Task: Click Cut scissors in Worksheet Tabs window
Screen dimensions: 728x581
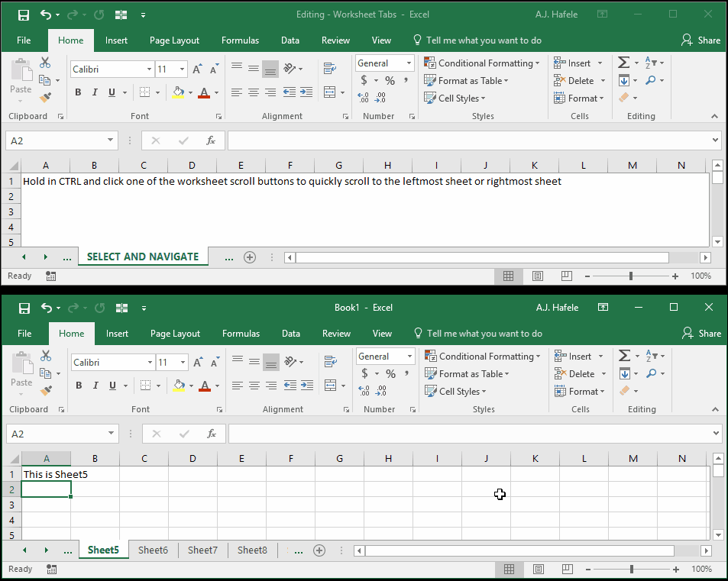Action: (x=45, y=63)
